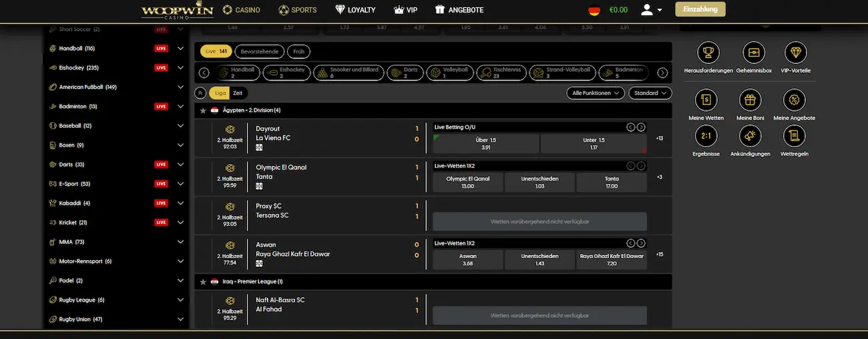Switch to the Bevorstehende tab
This screenshot has width=868, height=339.
tap(260, 51)
